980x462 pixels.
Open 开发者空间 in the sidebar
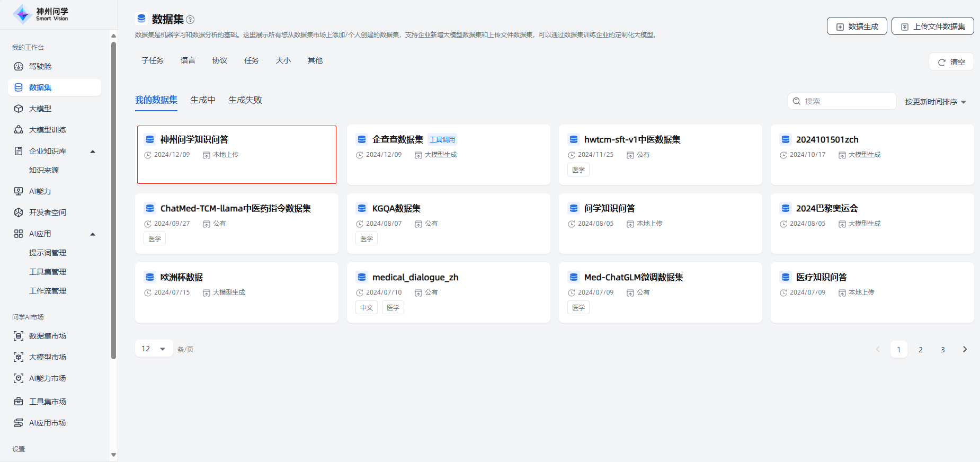[x=47, y=212]
